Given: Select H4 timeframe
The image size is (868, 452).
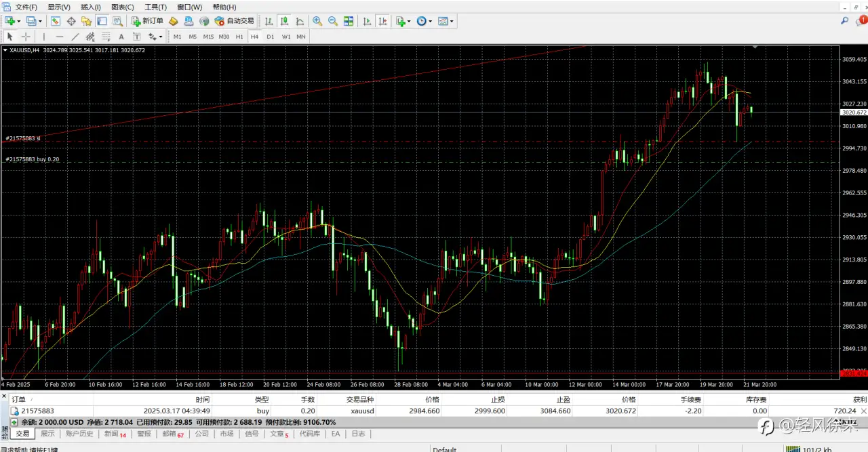Looking at the screenshot, I should [x=254, y=37].
